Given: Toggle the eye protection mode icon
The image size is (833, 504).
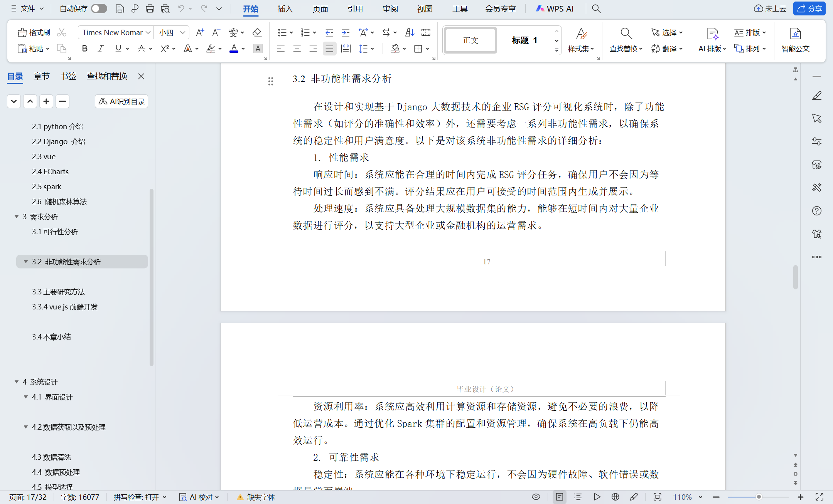Looking at the screenshot, I should 536,497.
